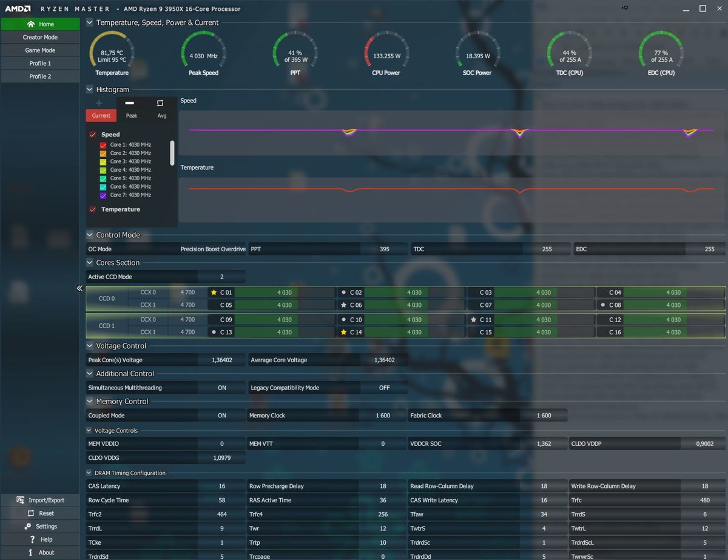Image resolution: width=728 pixels, height=560 pixels.
Task: Collapse the Histogram section
Action: coord(90,89)
